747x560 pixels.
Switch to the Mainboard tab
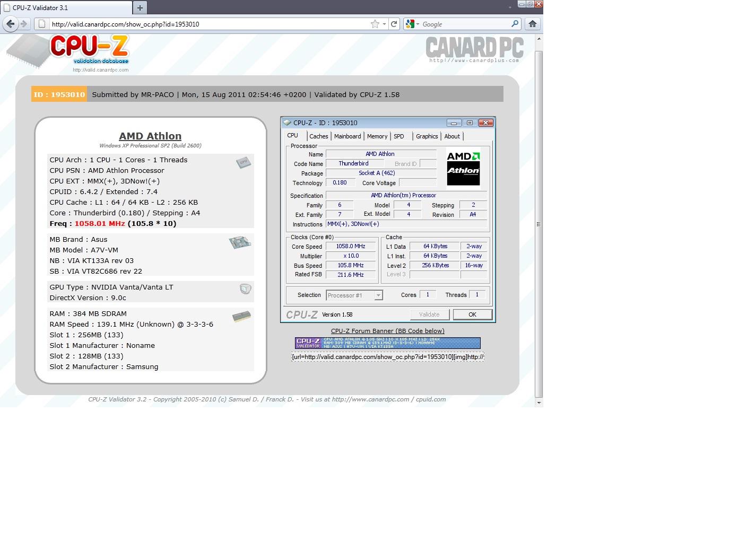[x=348, y=136]
